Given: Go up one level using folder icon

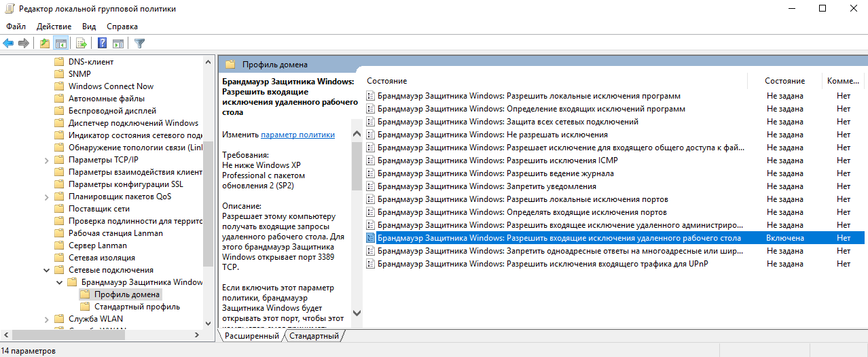Looking at the screenshot, I should click(x=45, y=44).
